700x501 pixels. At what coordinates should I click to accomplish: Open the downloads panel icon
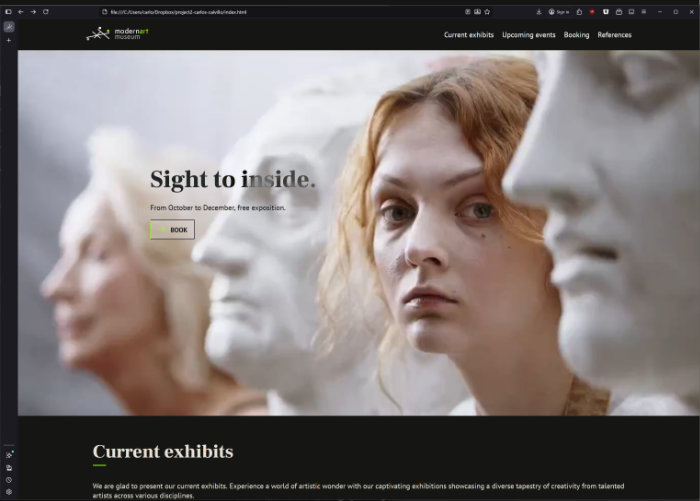539,11
